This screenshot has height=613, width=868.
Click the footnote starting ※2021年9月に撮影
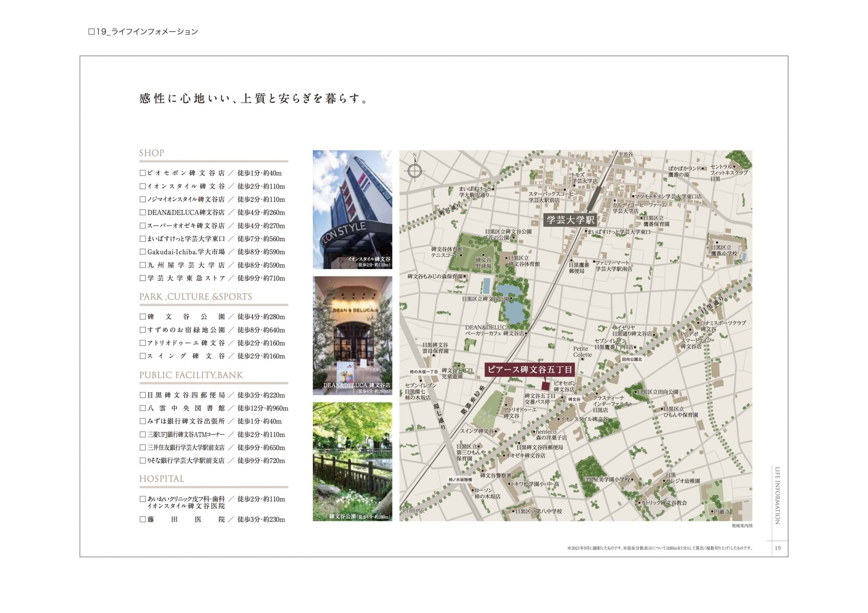660,548
